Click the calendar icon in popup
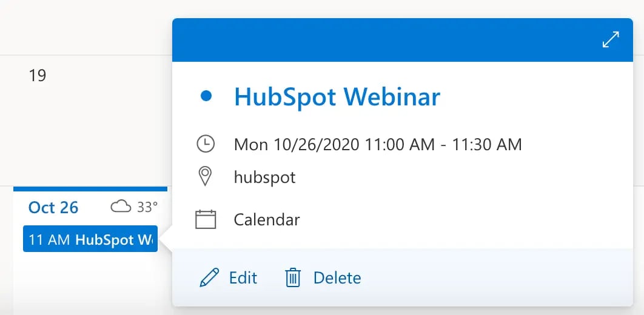644x315 pixels. pyautogui.click(x=206, y=219)
